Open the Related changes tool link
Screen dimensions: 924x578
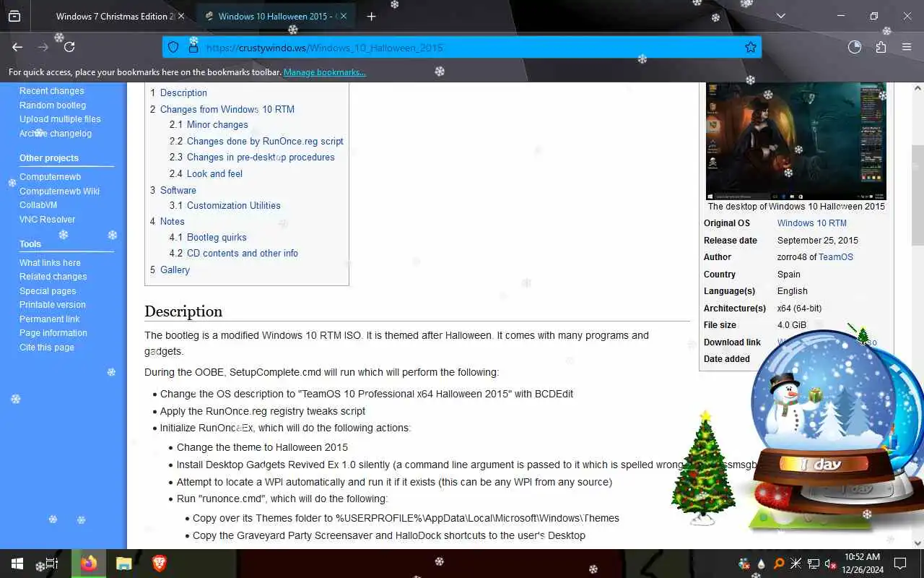(53, 277)
